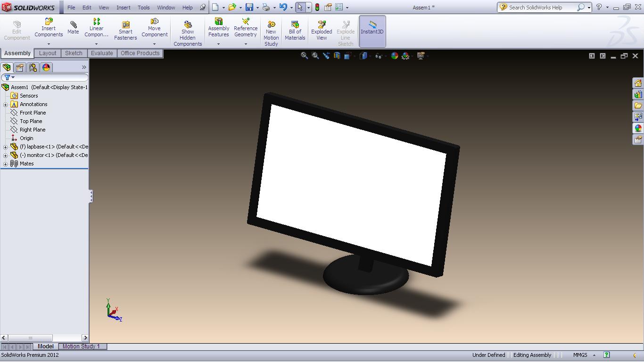Click the Previous View icon

coord(326,56)
